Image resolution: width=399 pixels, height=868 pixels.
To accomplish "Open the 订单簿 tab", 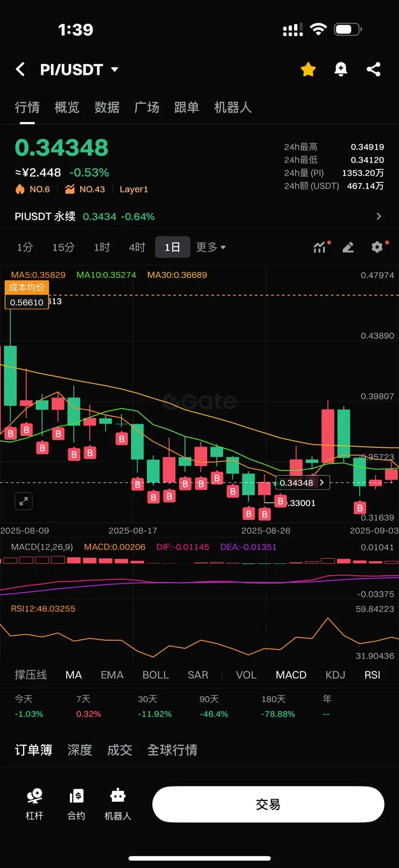I will [33, 750].
